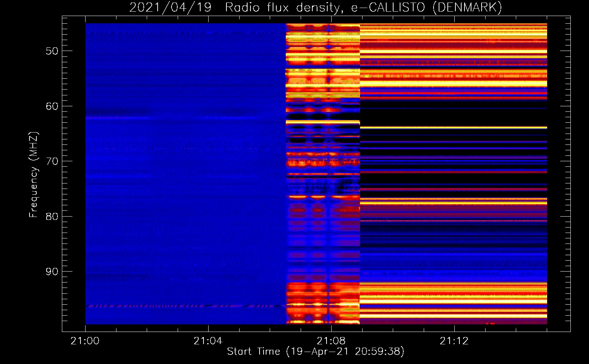The image size is (589, 364).
Task: Click the 21:00 time tick label
Action: coord(85,341)
